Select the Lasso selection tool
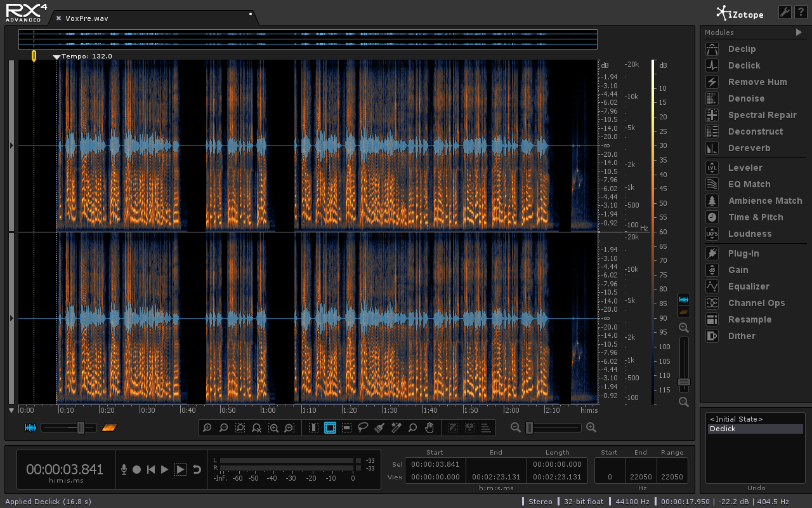The height and width of the screenshot is (508, 812). coord(363,428)
